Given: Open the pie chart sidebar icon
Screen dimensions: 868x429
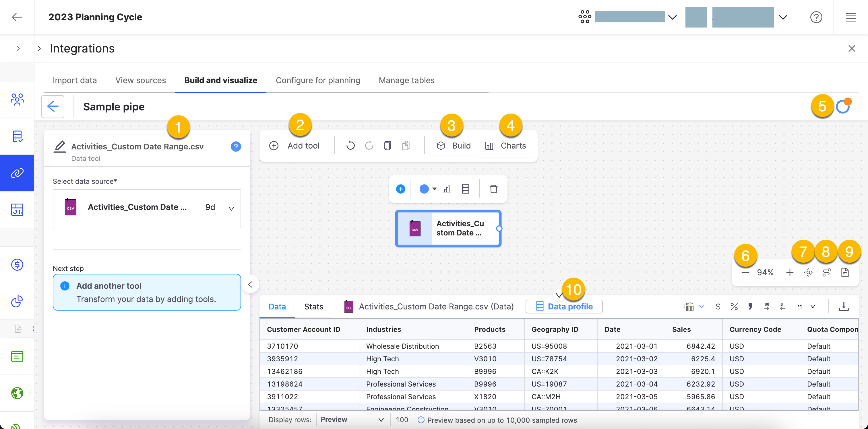Looking at the screenshot, I should coord(17,301).
